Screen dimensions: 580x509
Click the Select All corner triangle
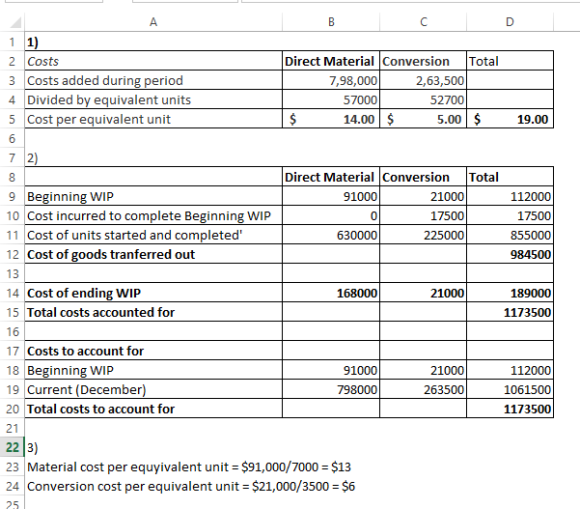click(x=16, y=23)
